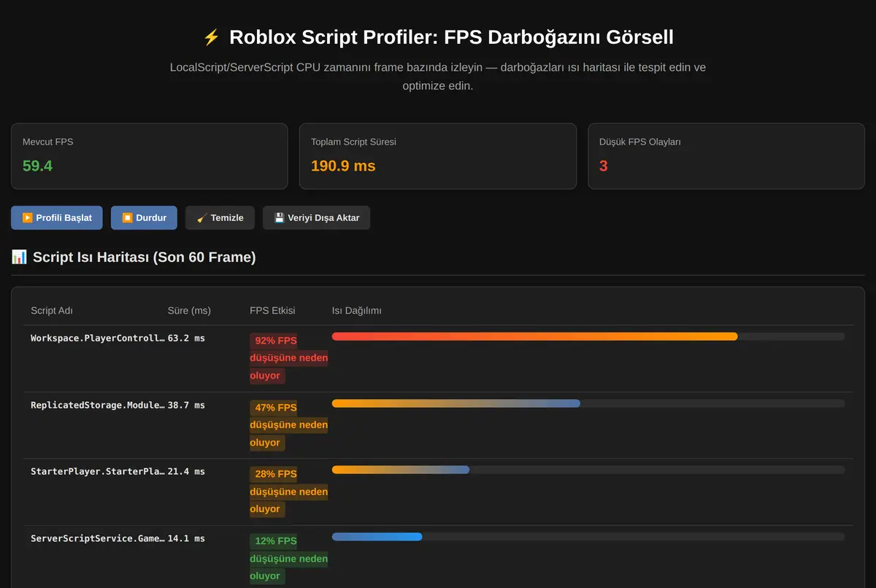
Task: Click the 47% FPS impact badge
Action: coord(288,425)
